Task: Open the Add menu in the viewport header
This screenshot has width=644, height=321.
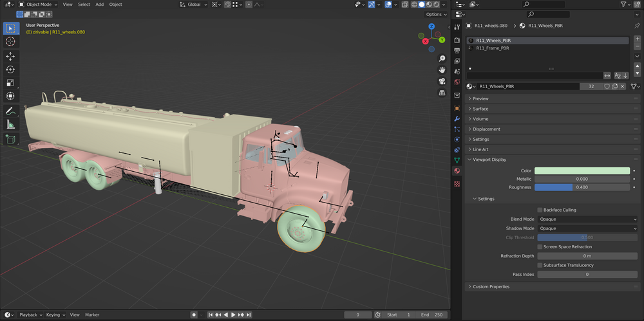Action: 99,5
